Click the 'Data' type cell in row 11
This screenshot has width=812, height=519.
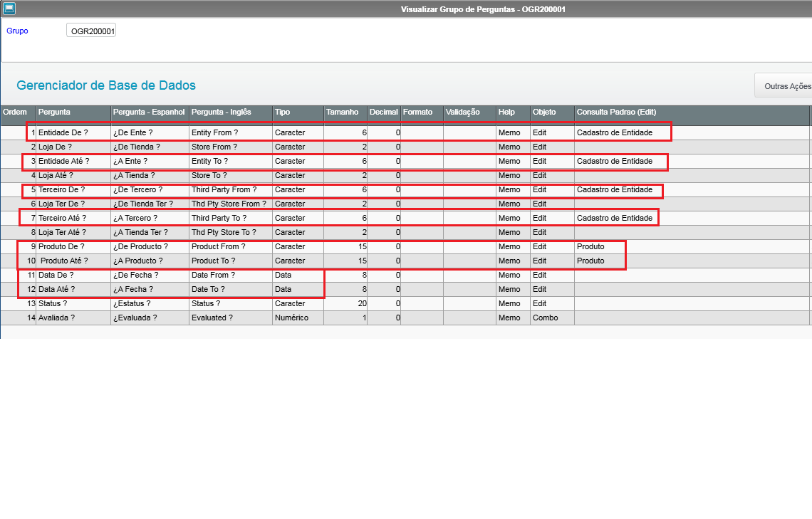tap(298, 276)
